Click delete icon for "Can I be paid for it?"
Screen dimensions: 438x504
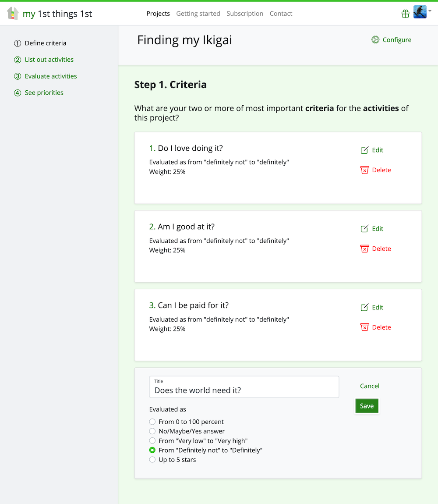pyautogui.click(x=364, y=327)
